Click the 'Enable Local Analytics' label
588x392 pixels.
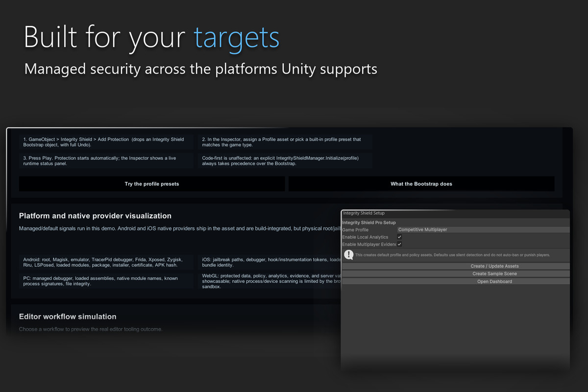[x=365, y=237]
